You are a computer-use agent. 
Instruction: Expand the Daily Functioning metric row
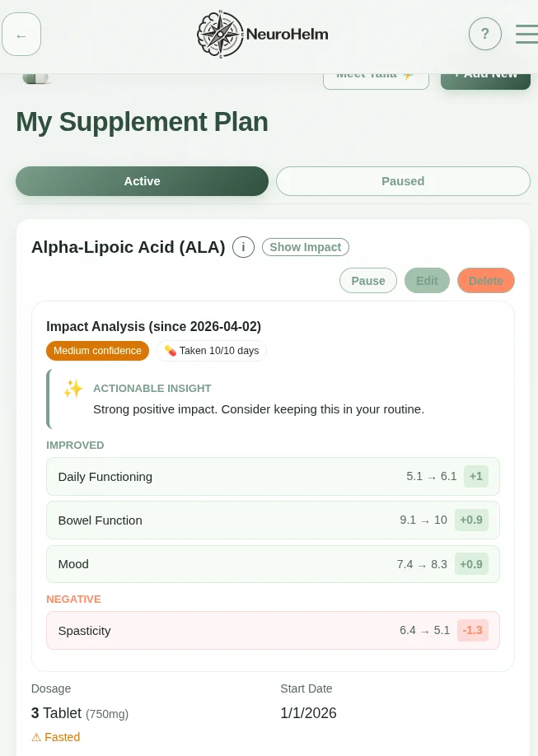273,476
